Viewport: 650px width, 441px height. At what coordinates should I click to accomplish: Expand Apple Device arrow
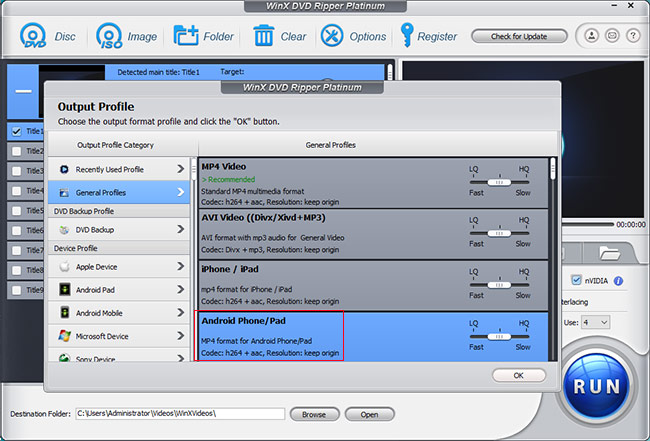click(180, 266)
